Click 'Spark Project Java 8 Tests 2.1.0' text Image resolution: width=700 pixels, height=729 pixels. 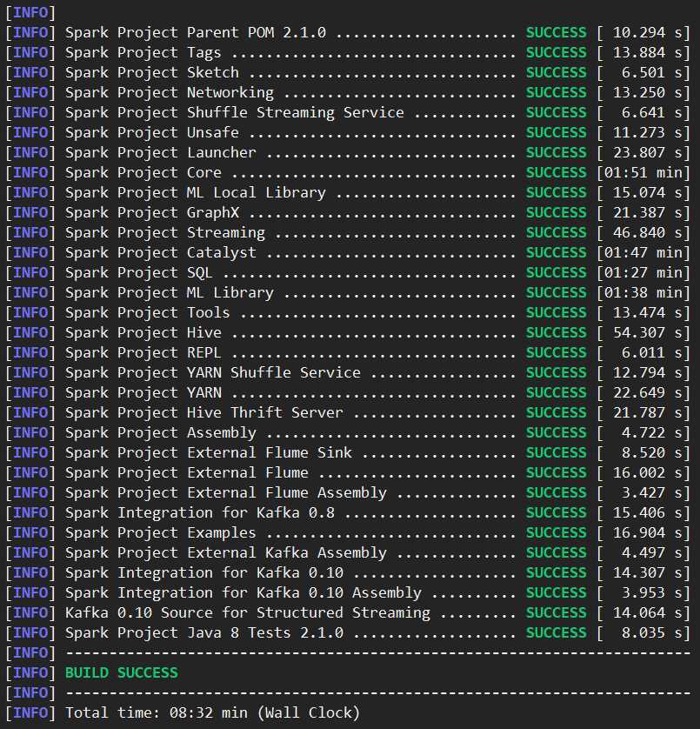(204, 632)
